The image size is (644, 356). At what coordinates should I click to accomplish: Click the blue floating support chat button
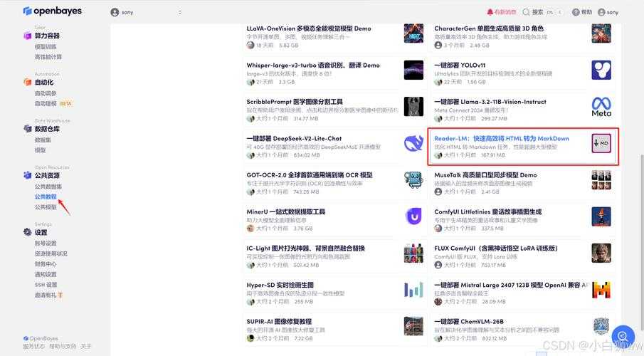(623, 337)
